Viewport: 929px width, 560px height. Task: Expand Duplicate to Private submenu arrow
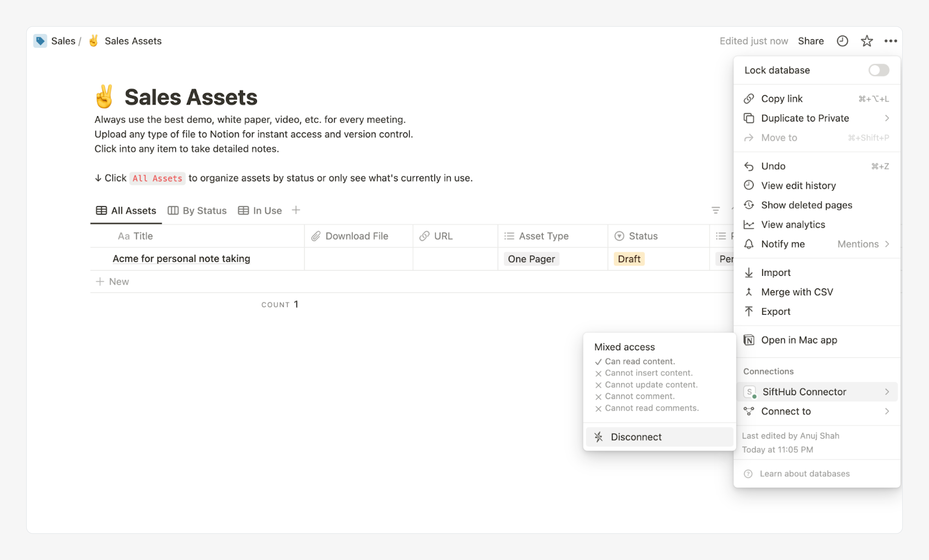click(x=887, y=118)
